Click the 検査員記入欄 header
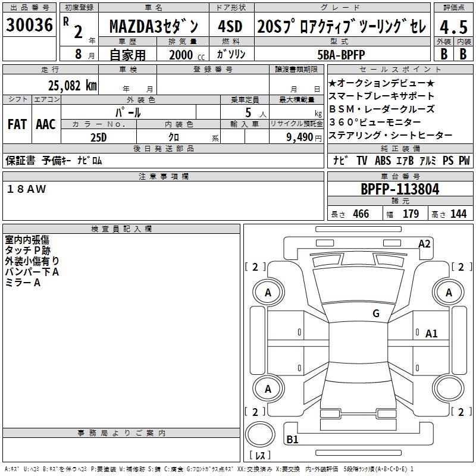 click(x=121, y=229)
